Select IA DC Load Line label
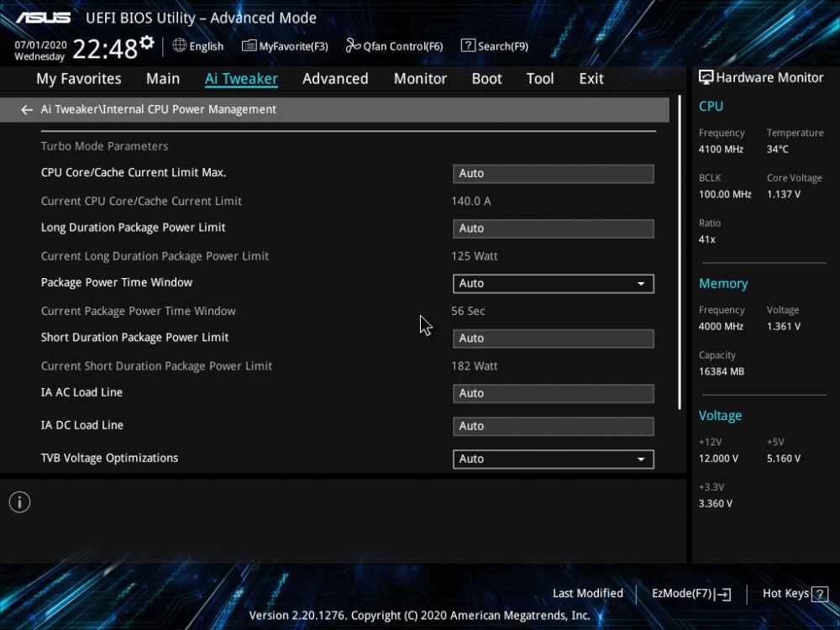Image resolution: width=840 pixels, height=630 pixels. point(82,425)
